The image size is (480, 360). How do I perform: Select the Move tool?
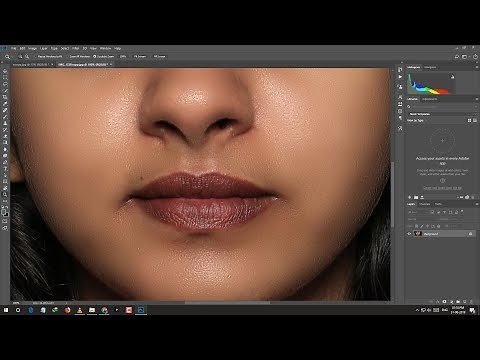pyautogui.click(x=5, y=72)
